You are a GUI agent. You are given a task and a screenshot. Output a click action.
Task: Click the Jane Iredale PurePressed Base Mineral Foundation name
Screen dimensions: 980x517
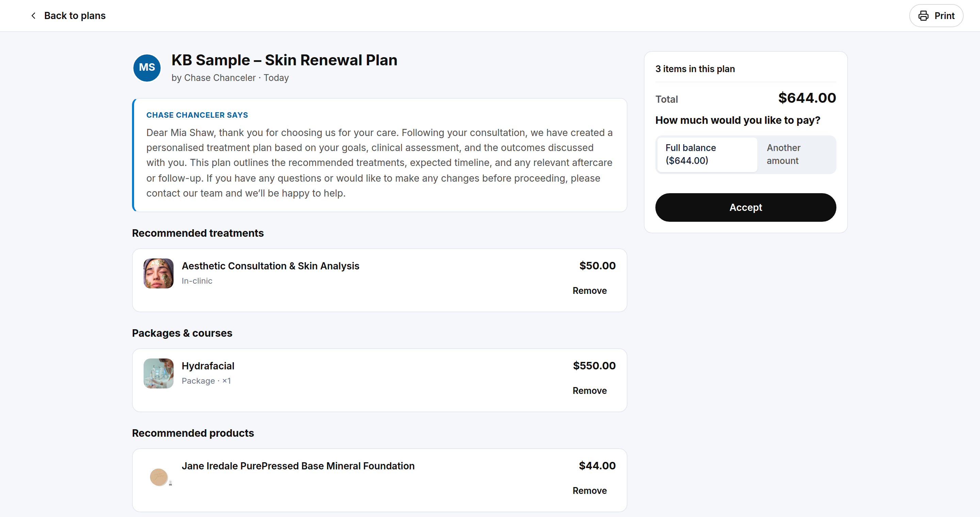coord(298,466)
